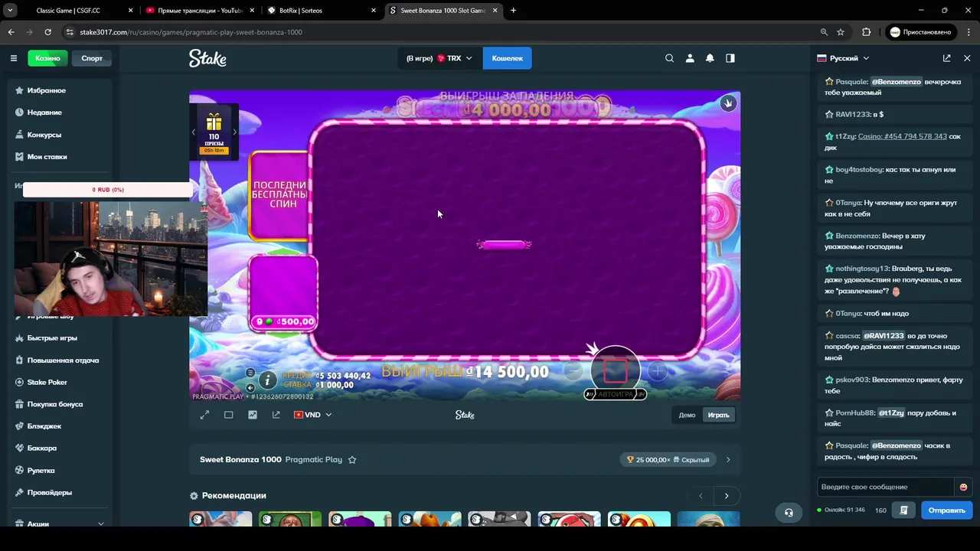Open the Pragmatic Play provider link
The height and width of the screenshot is (551, 980).
coord(313,460)
